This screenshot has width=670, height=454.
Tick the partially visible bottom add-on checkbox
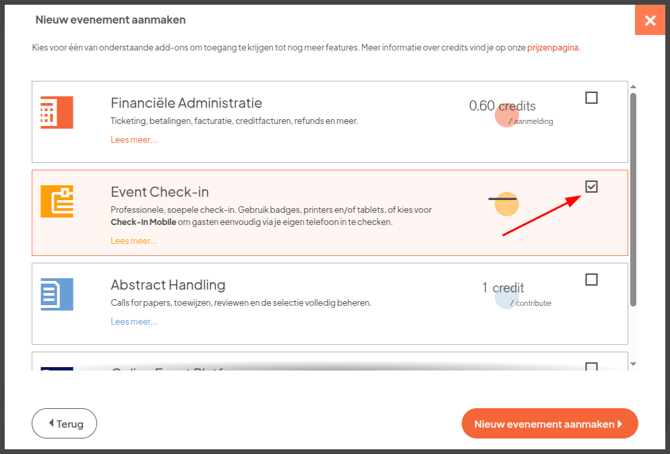pos(591,367)
